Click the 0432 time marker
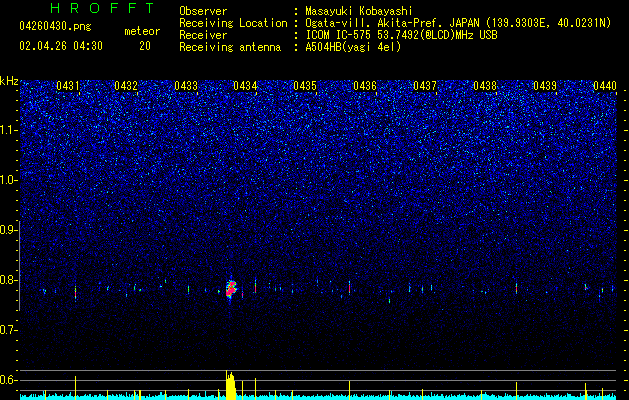 pyautogui.click(x=126, y=86)
